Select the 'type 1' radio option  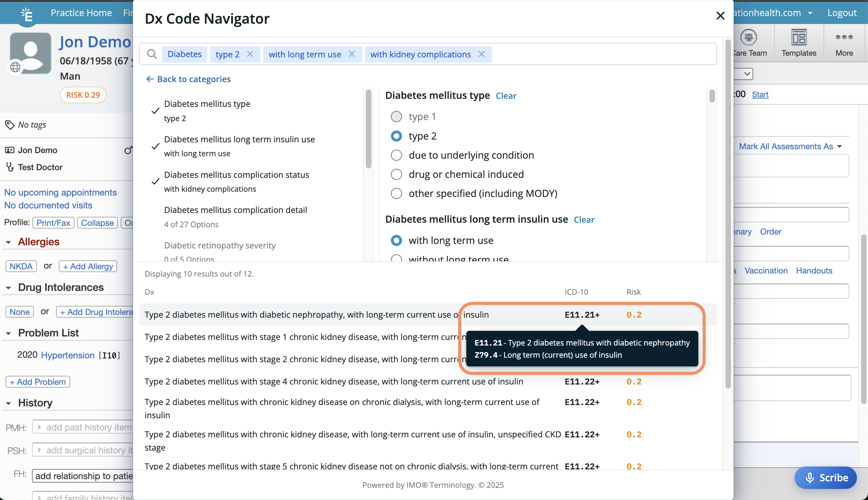(396, 117)
